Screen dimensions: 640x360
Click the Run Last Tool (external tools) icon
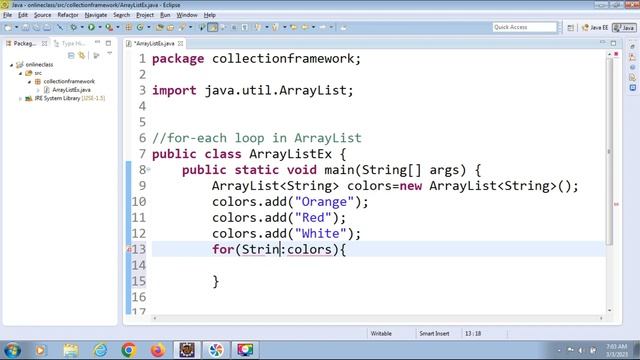click(x=109, y=27)
